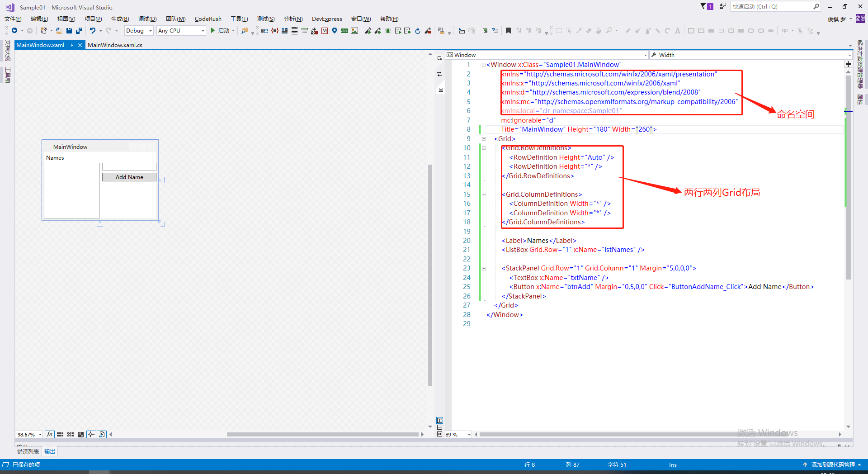Click the text A tool icon
Screen dimensions: 868x474
pos(677,31)
